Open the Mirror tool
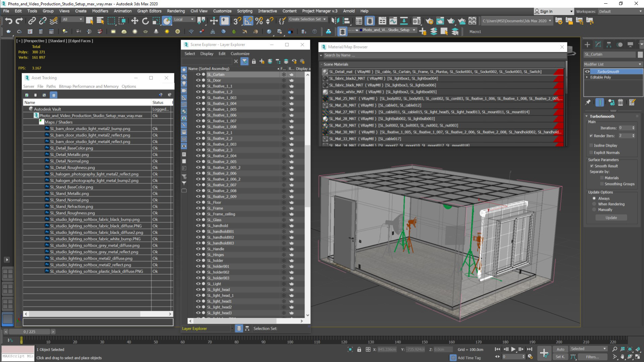This screenshot has width=644, height=362. click(335, 21)
